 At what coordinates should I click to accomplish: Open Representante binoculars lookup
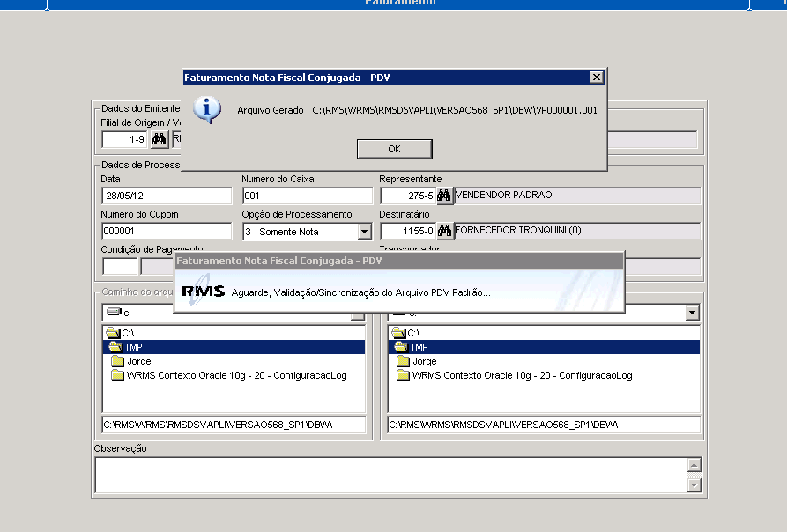point(443,195)
